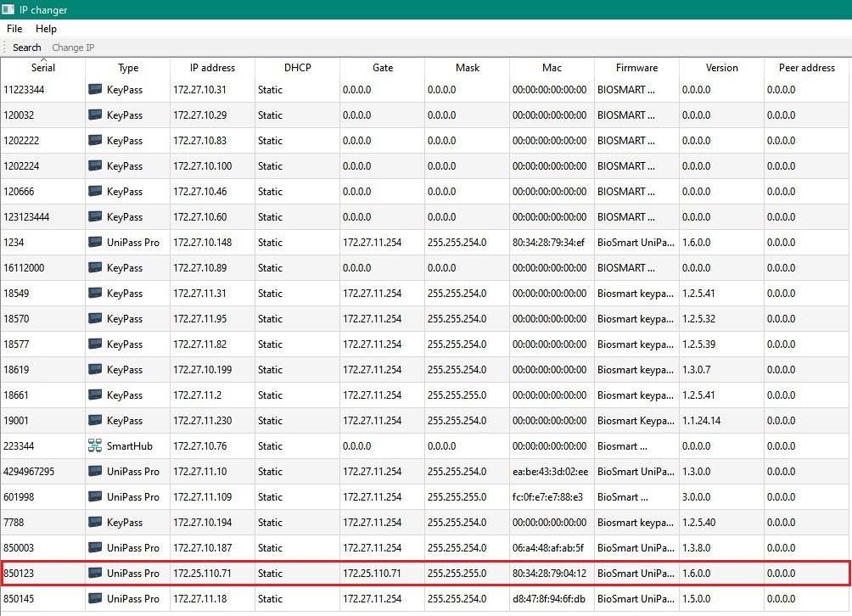
Task: Click UniPass Pro icon for serial 850003
Action: 95,547
